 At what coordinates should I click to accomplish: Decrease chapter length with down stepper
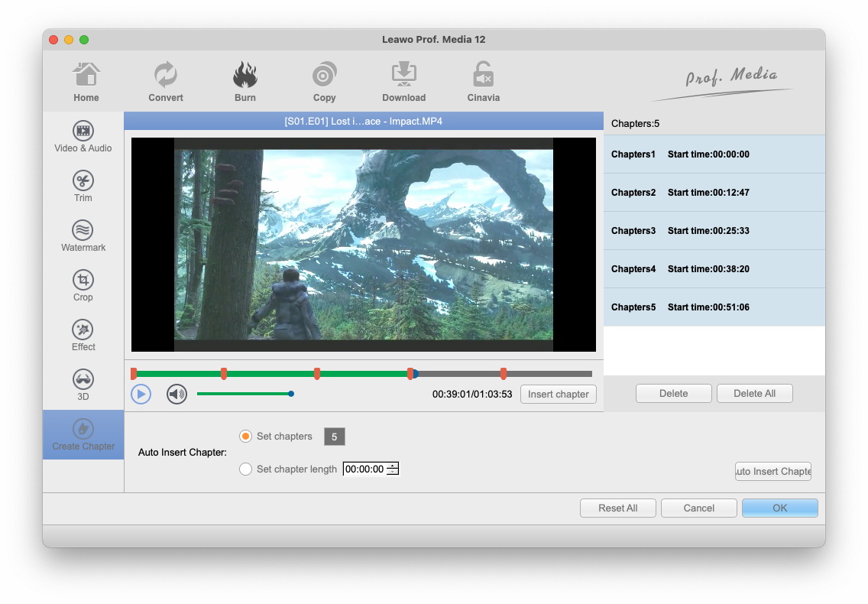393,472
